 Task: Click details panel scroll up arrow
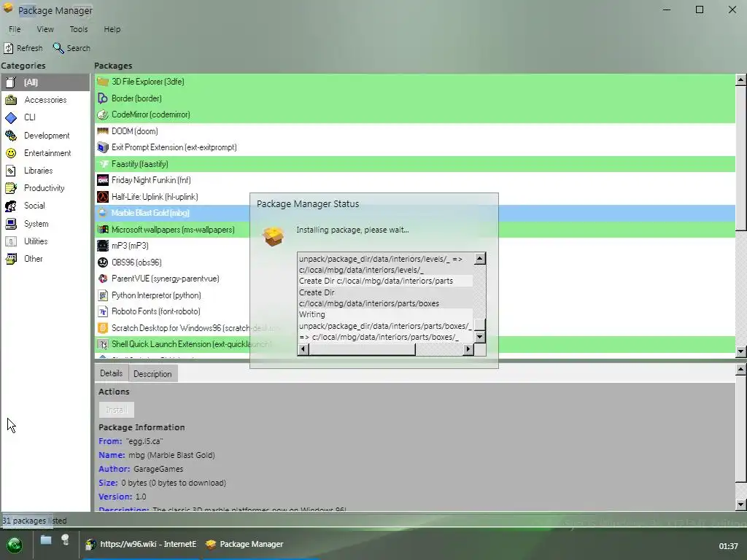tap(741, 370)
